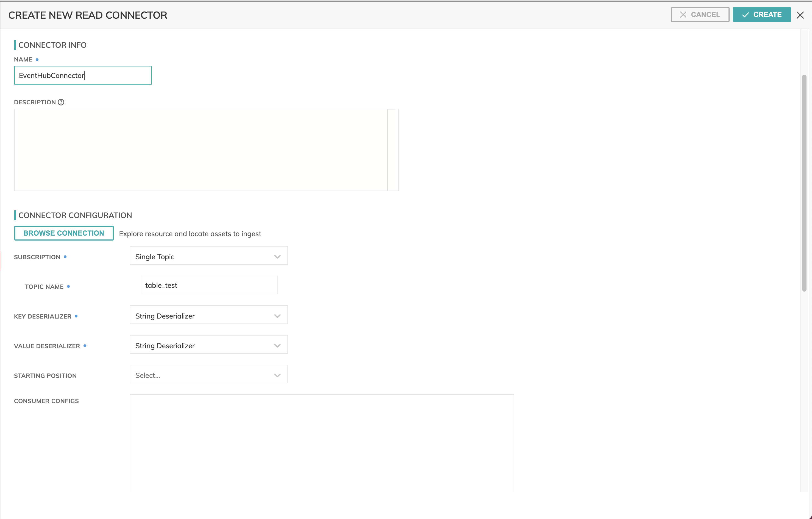Screen dimensions: 812x519
Task: Open Browse Connection to explore resources
Action: 64,233
